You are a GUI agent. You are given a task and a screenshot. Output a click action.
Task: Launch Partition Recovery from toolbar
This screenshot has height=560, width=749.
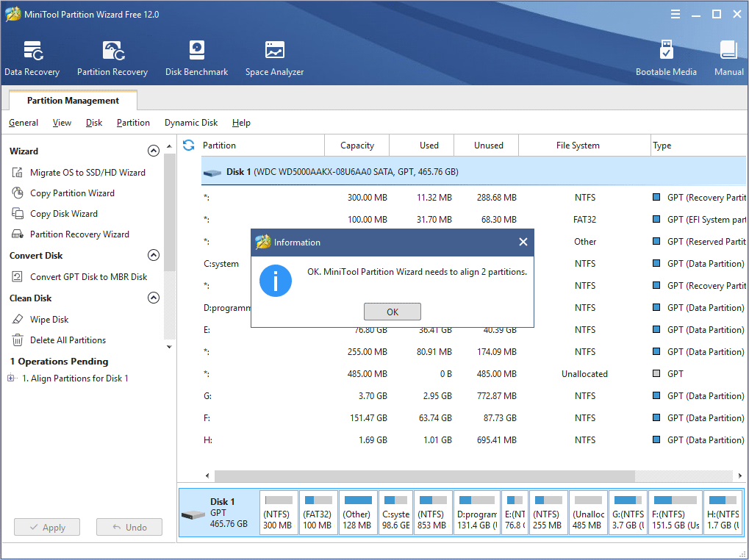[x=112, y=59]
